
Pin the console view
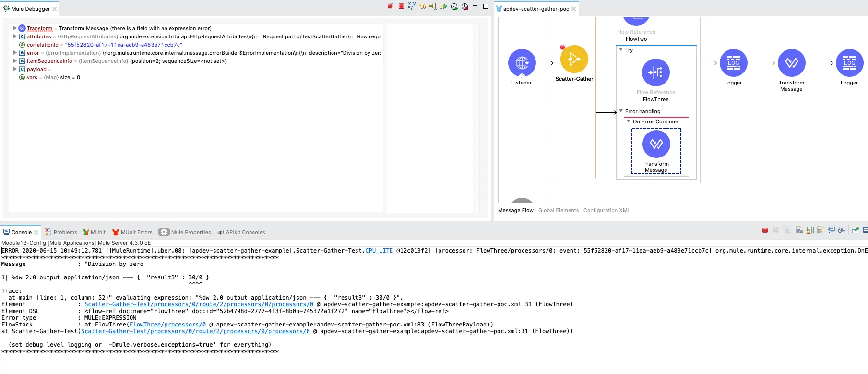(855, 230)
